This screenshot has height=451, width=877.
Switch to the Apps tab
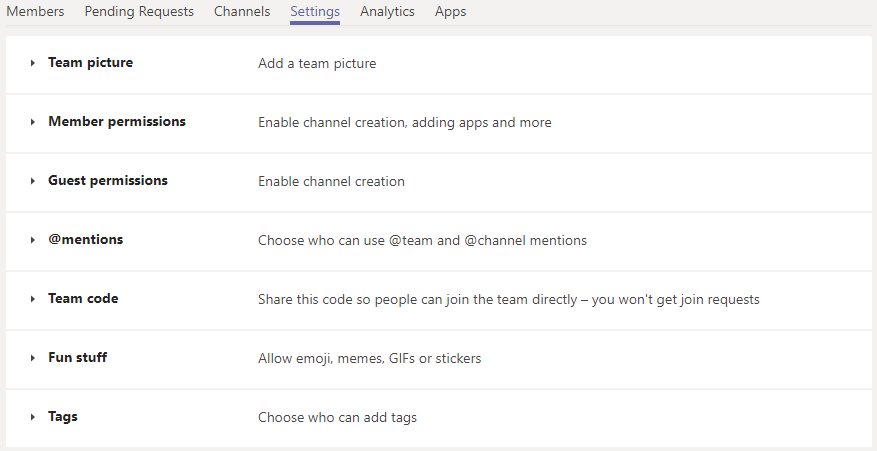click(450, 12)
